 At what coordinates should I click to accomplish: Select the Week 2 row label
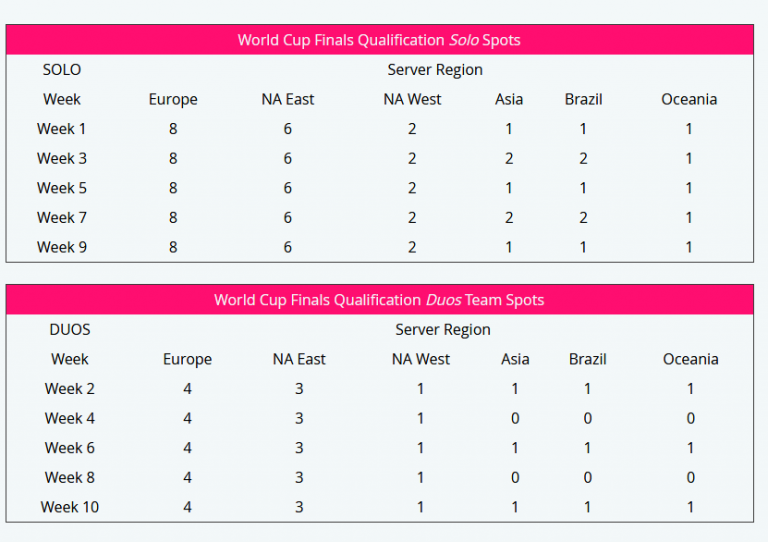coord(70,388)
